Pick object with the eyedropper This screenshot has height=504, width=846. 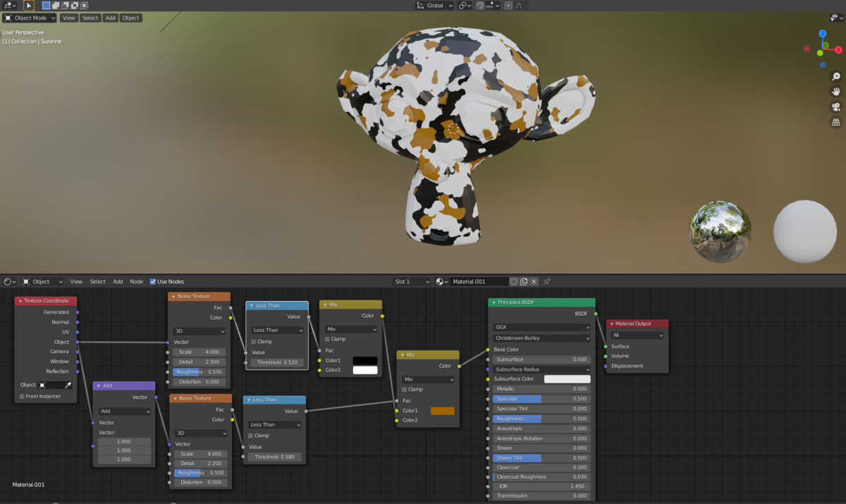(68, 385)
